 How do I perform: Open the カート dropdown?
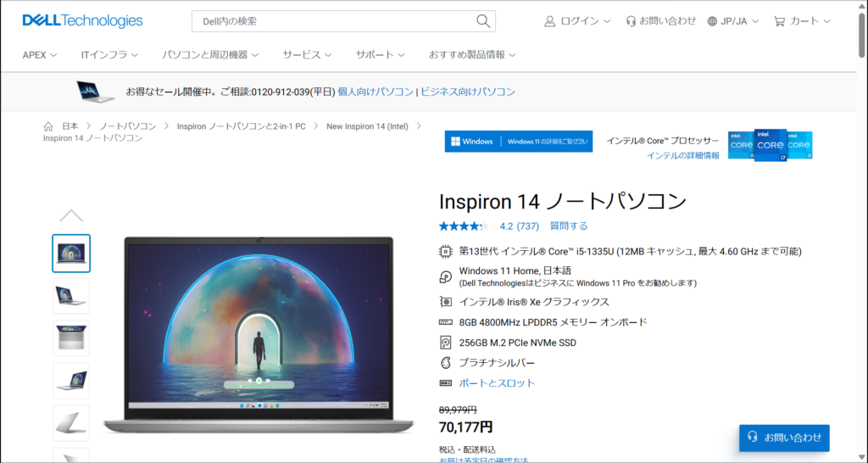(x=802, y=21)
